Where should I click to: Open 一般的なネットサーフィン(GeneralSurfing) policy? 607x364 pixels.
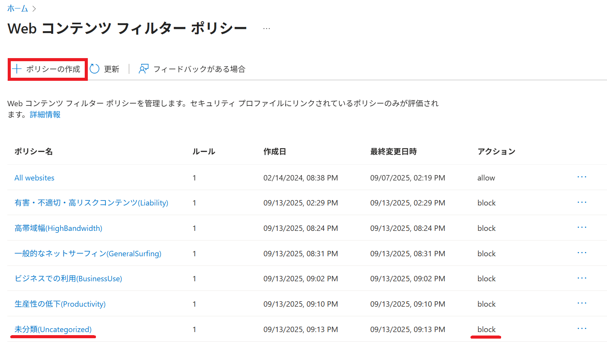[88, 254]
